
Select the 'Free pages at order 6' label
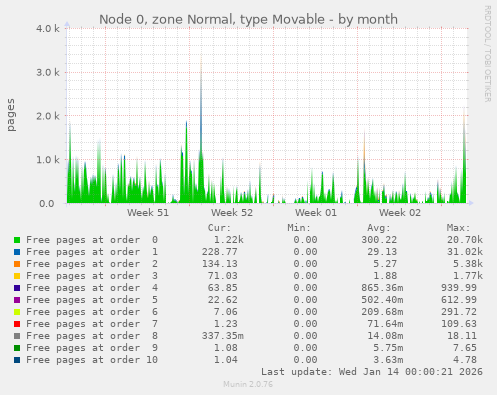click(x=92, y=312)
